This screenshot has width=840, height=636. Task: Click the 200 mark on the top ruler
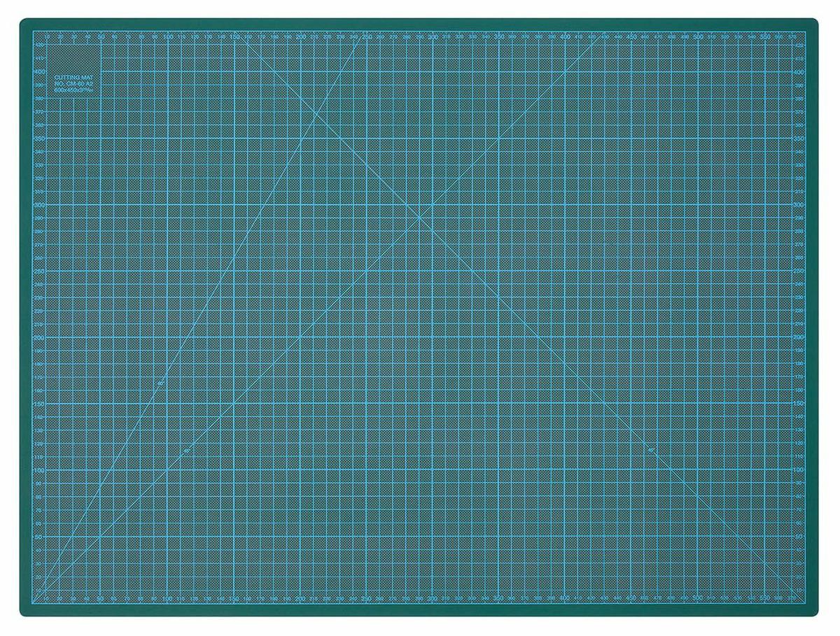tap(301, 36)
